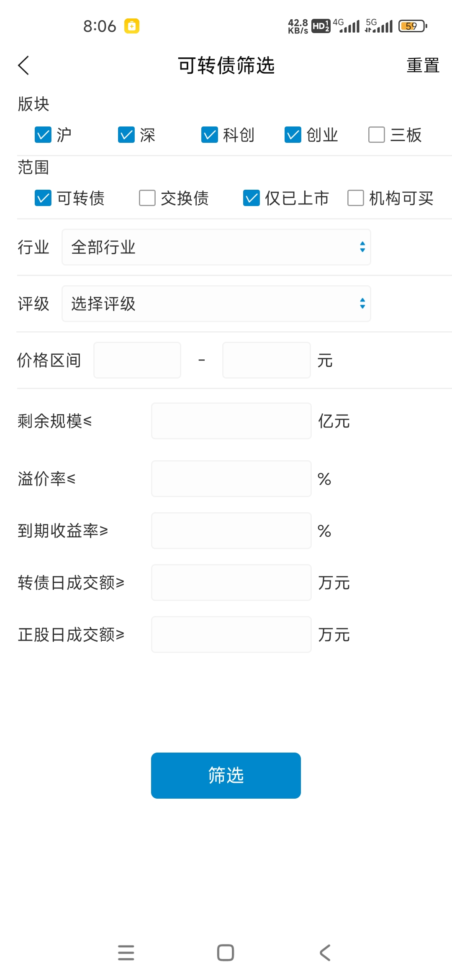Screen dimensions: 452x980
Task: Check the 交换债 scope checkbox
Action: (x=147, y=198)
